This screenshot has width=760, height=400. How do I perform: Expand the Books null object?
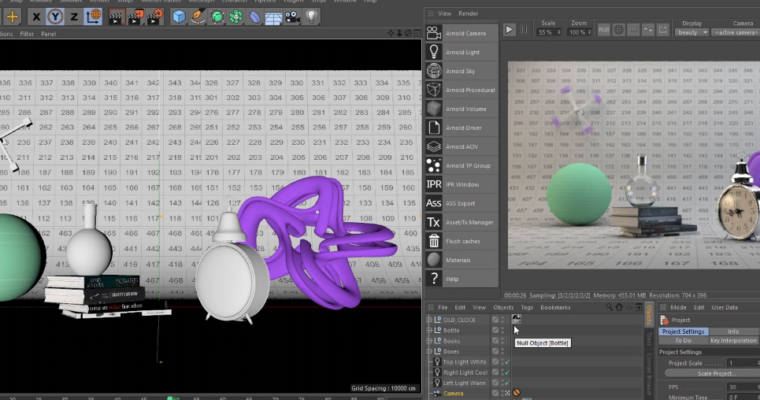[x=429, y=341]
